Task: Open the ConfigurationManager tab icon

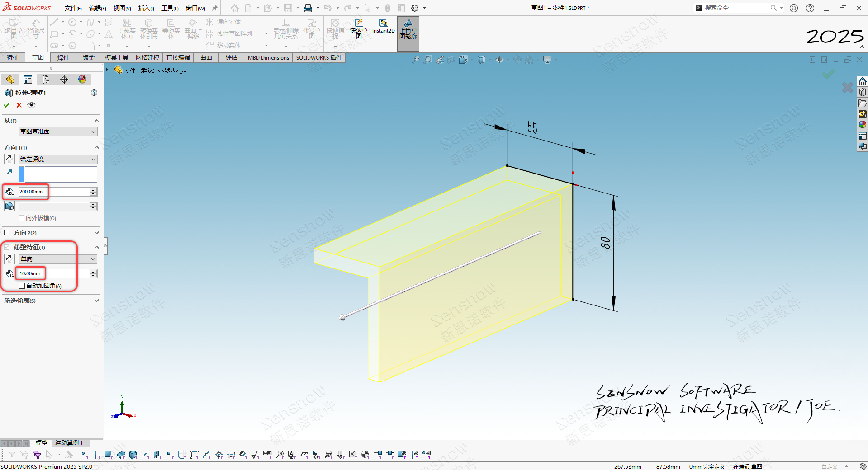Action: tap(46, 80)
